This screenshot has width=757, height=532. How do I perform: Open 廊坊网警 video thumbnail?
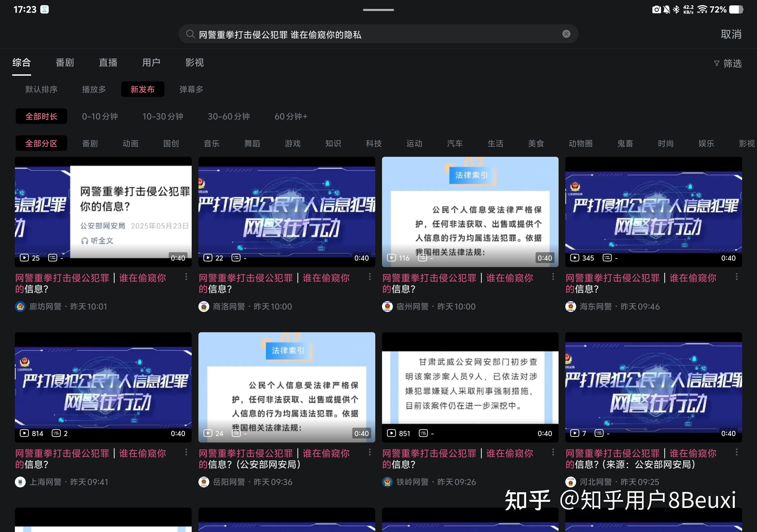103,212
